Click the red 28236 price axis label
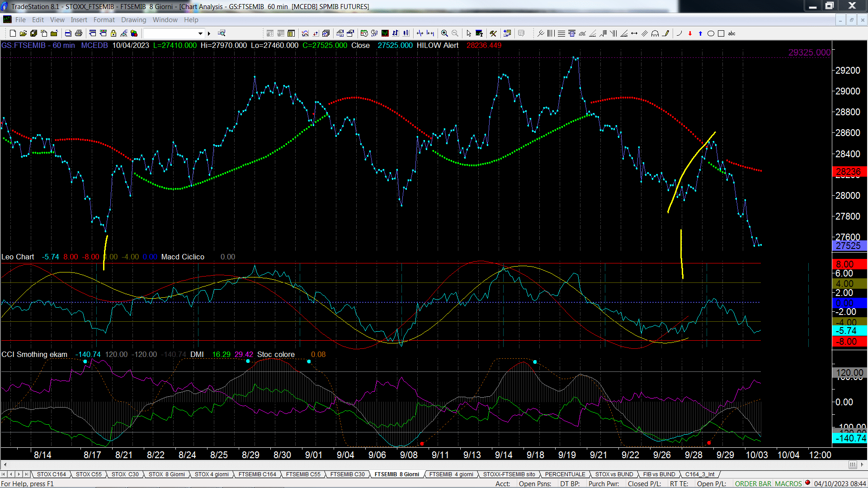The width and height of the screenshot is (868, 488). [849, 172]
